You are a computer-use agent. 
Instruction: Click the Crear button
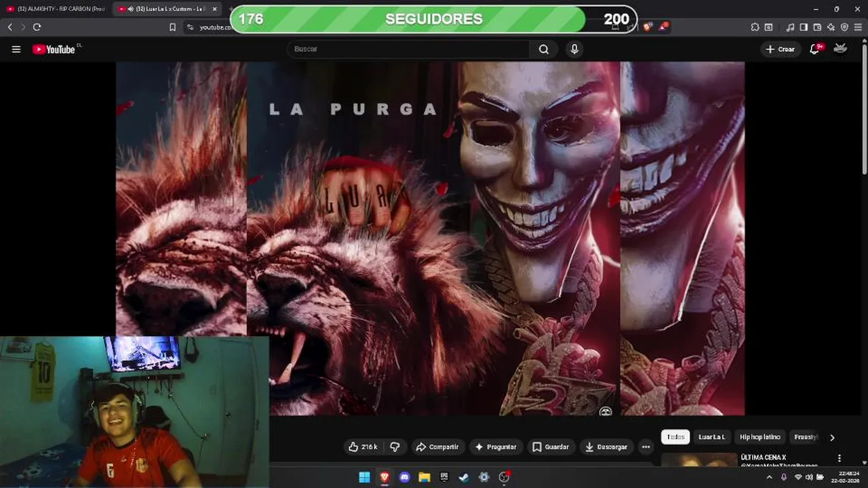pyautogui.click(x=780, y=49)
